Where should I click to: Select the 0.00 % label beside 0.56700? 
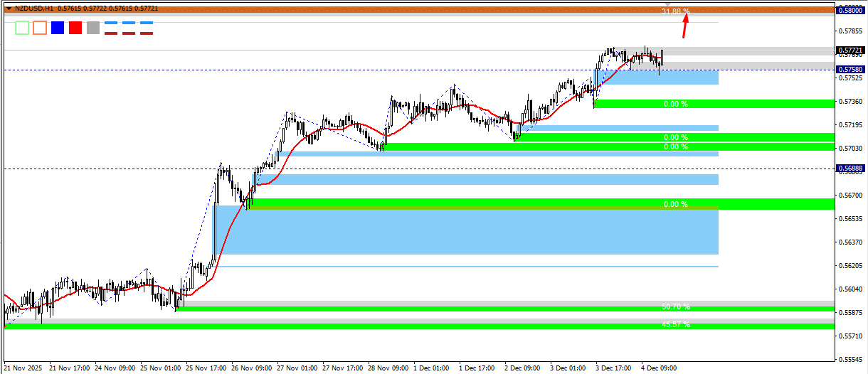[x=675, y=205]
